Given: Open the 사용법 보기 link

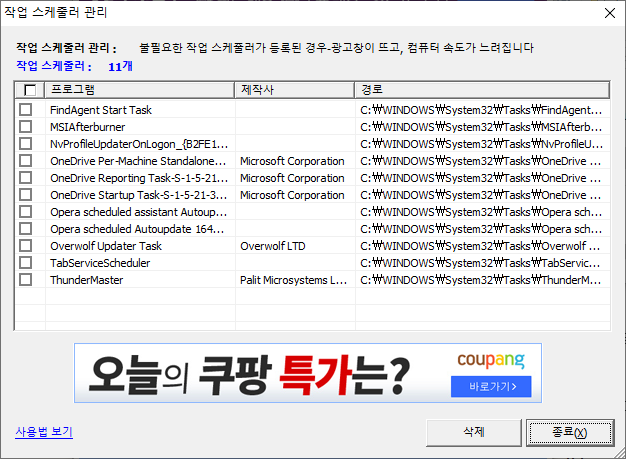Looking at the screenshot, I should pos(44,432).
